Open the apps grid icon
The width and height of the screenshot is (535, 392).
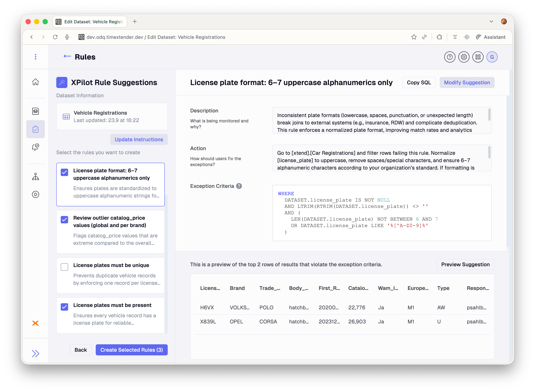pos(478,57)
